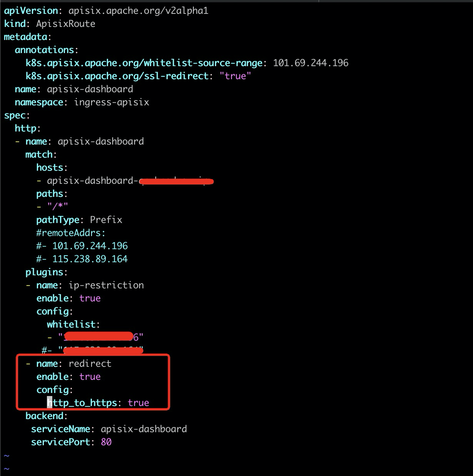Click the commented #remoteAddrs: line
Image resolution: width=473 pixels, height=476 pixels.
tap(71, 233)
